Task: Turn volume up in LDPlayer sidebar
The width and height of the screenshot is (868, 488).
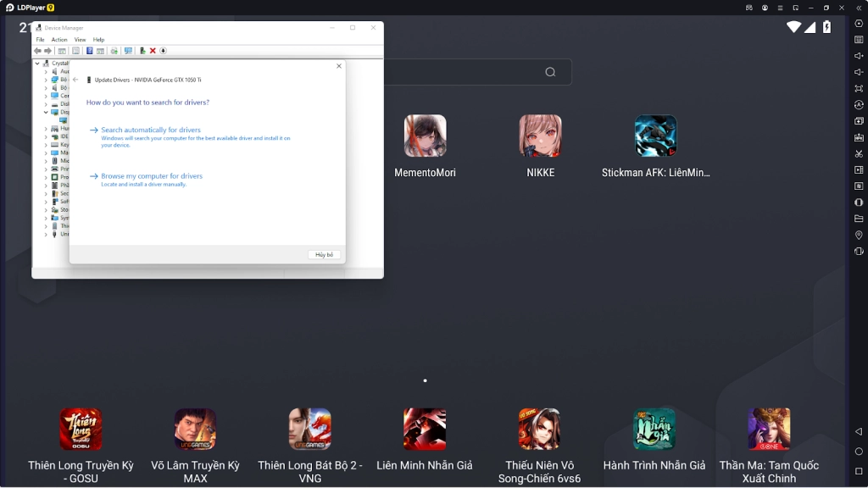Action: [859, 55]
